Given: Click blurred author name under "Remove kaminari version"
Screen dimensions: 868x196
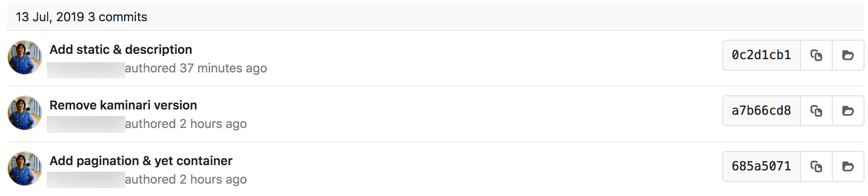Looking at the screenshot, I should click(86, 124).
